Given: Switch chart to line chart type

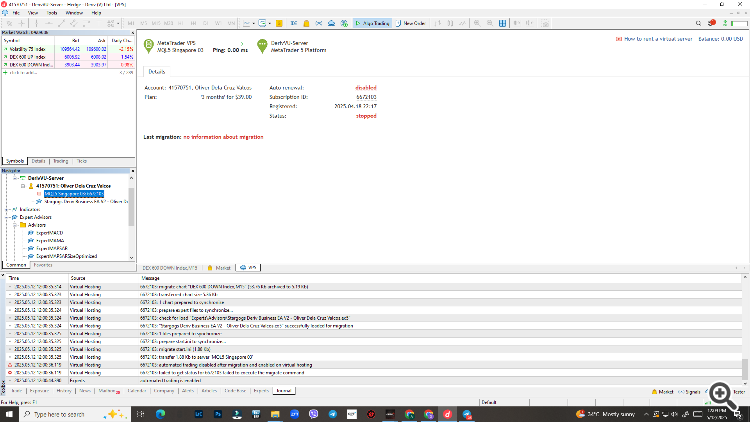Looking at the screenshot, I should tap(463, 23).
